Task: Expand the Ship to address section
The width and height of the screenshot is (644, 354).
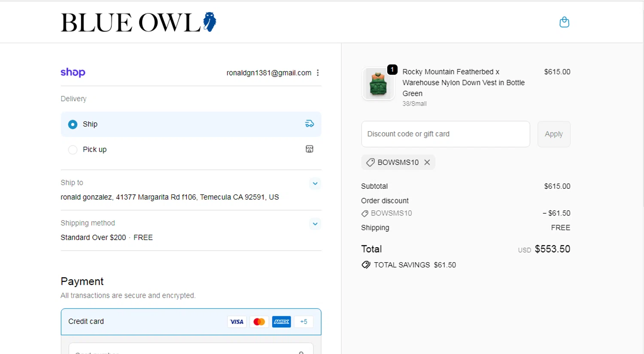Action: [x=315, y=183]
